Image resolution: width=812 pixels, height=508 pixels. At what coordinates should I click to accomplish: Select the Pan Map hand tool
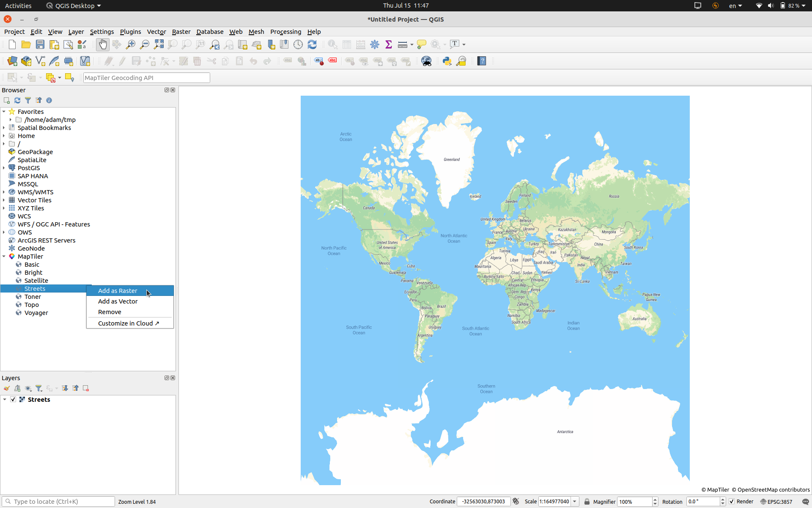coord(102,44)
